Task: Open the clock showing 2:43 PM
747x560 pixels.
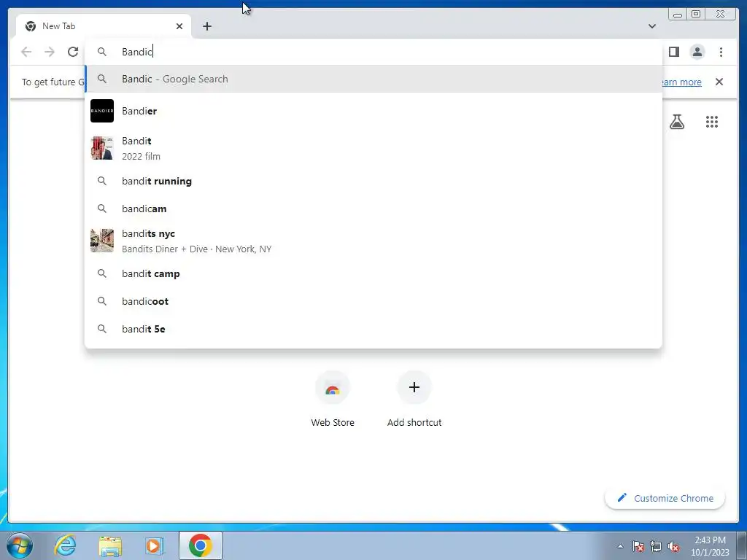Action: [x=710, y=545]
